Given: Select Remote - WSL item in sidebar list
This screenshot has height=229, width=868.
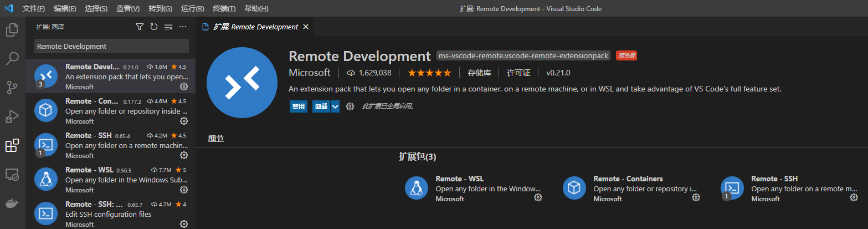Looking at the screenshot, I should [110, 179].
